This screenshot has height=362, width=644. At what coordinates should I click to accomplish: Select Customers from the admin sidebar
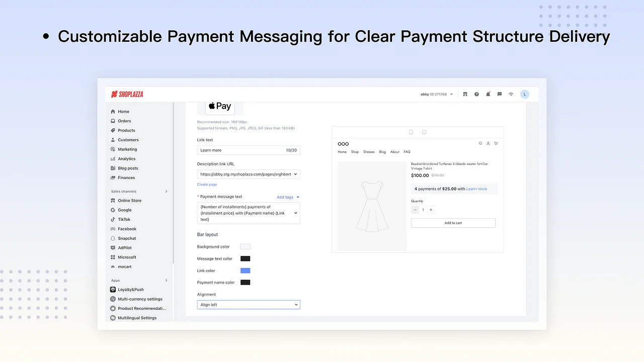coord(128,140)
